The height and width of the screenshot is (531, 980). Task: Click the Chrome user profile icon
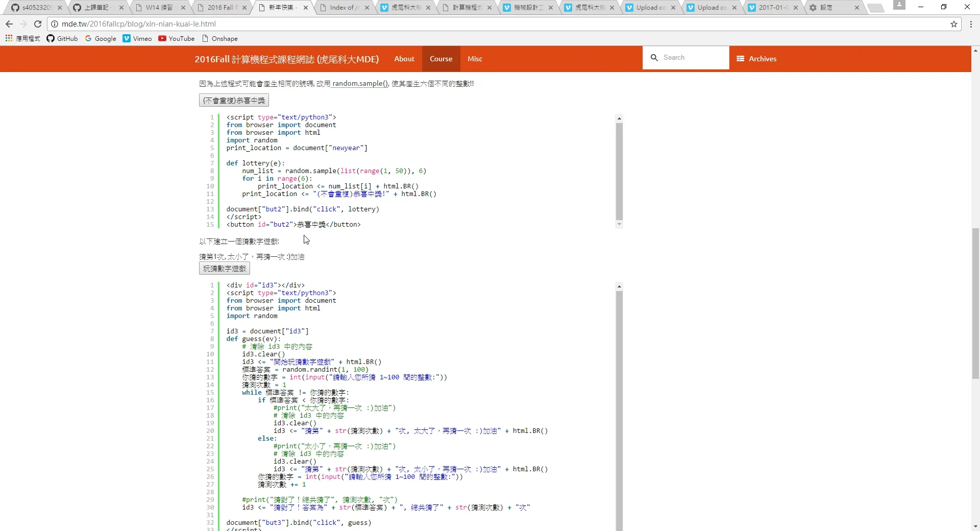point(899,5)
